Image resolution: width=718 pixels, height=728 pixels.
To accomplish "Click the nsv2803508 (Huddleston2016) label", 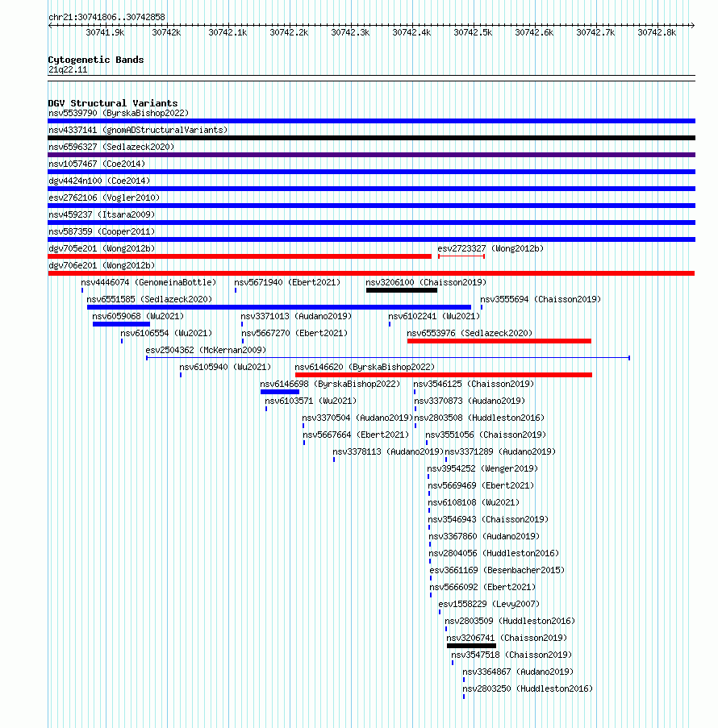I will [479, 418].
